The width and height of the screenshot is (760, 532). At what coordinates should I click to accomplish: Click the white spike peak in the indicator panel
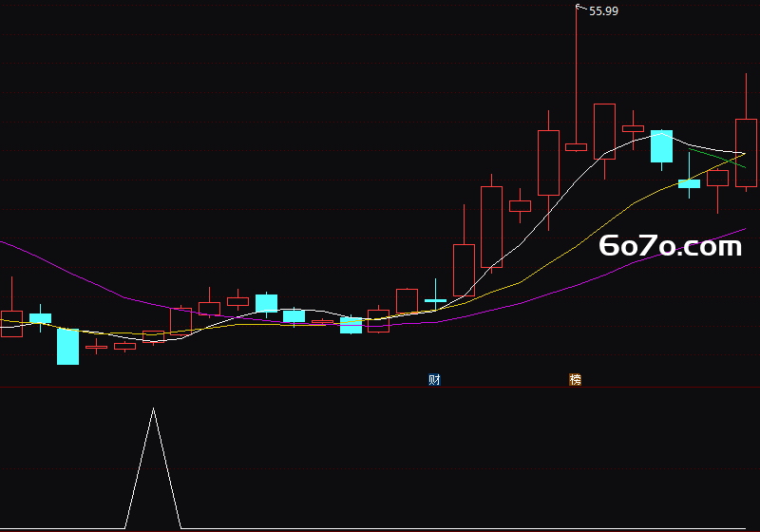(x=153, y=409)
